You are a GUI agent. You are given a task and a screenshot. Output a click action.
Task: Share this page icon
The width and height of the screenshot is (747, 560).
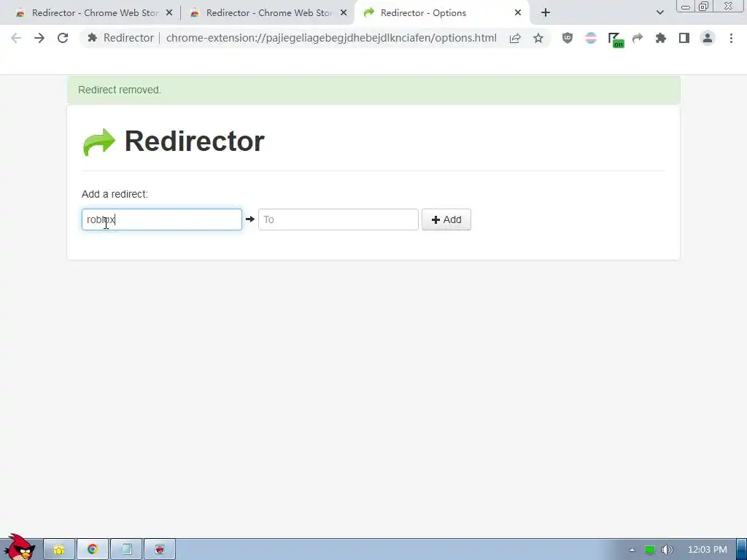[515, 38]
